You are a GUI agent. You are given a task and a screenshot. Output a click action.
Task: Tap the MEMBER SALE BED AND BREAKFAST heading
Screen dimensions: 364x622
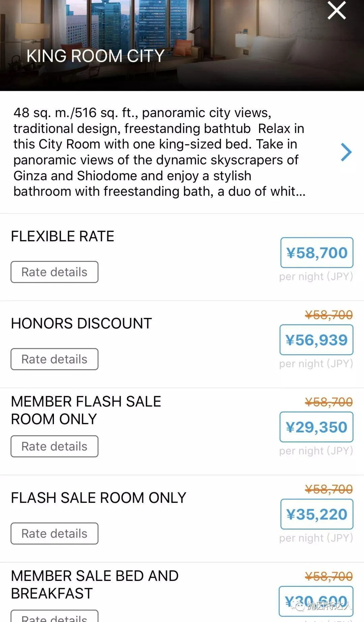click(94, 585)
